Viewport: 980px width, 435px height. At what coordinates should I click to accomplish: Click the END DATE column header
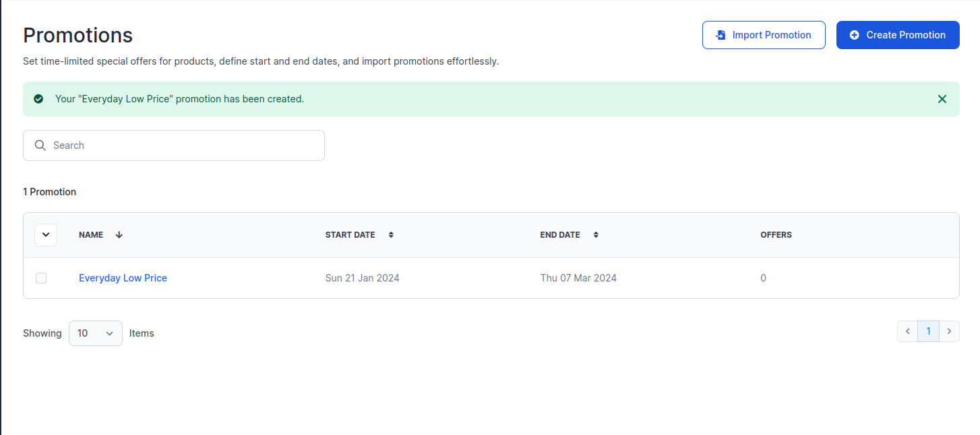[x=560, y=235]
